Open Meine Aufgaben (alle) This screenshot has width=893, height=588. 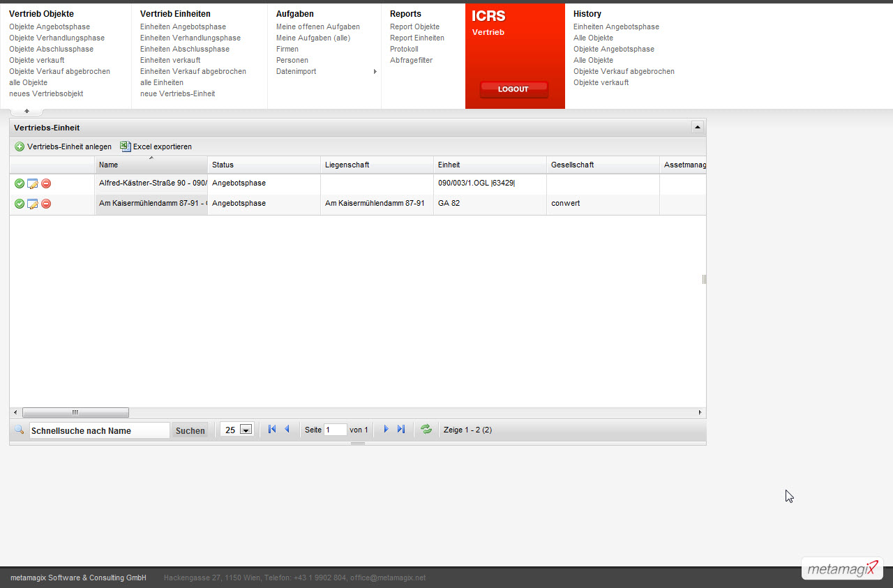pyautogui.click(x=313, y=38)
